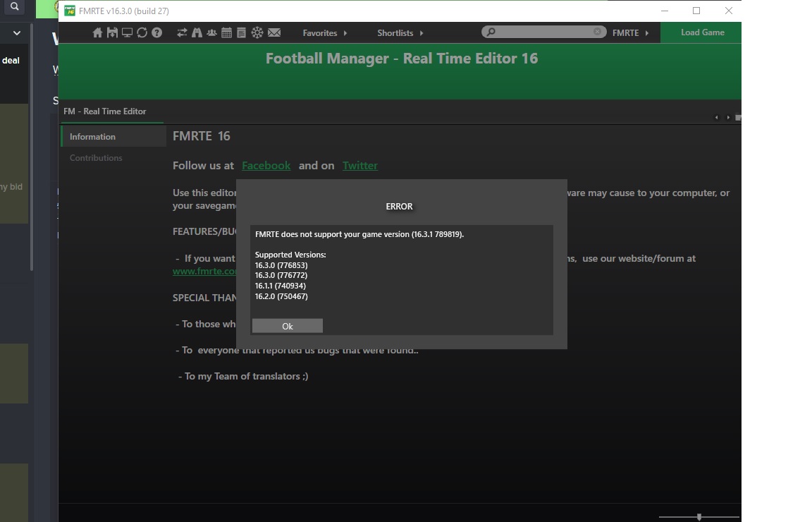Click the Save floppy-disk icon
The image size is (812, 522).
point(112,32)
